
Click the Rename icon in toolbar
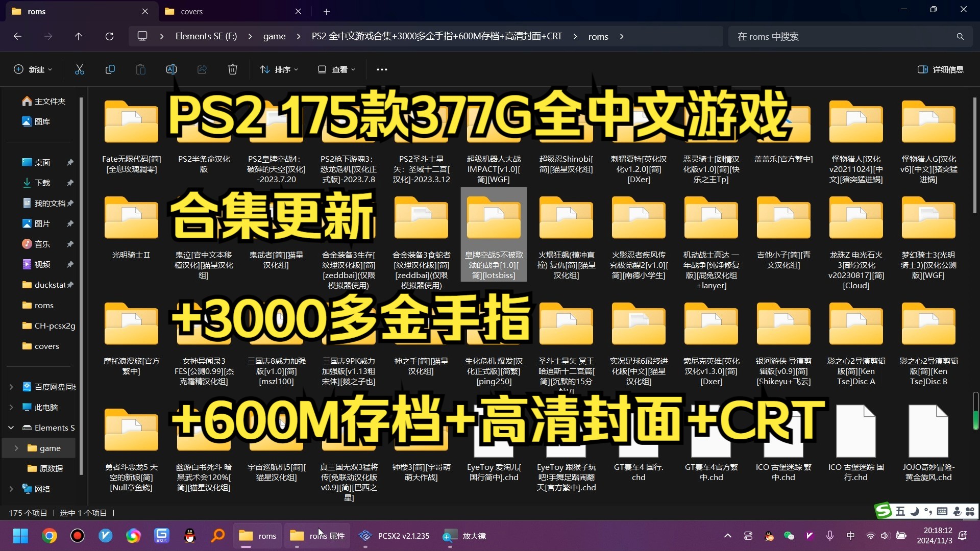point(171,69)
